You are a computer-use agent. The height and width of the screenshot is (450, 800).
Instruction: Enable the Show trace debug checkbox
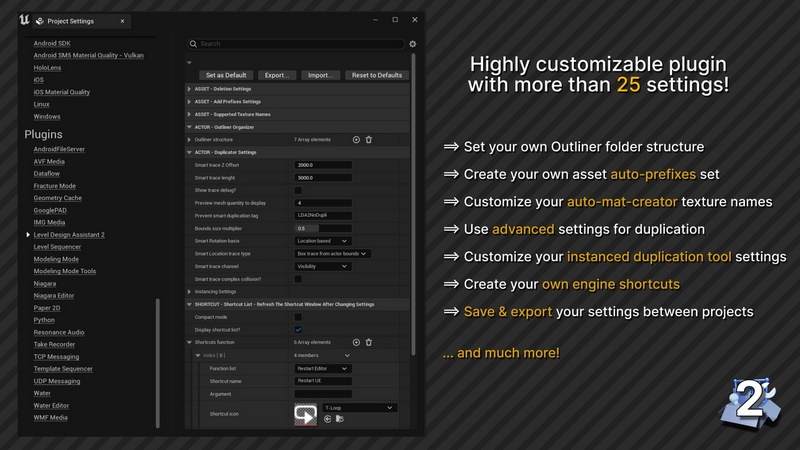[298, 190]
